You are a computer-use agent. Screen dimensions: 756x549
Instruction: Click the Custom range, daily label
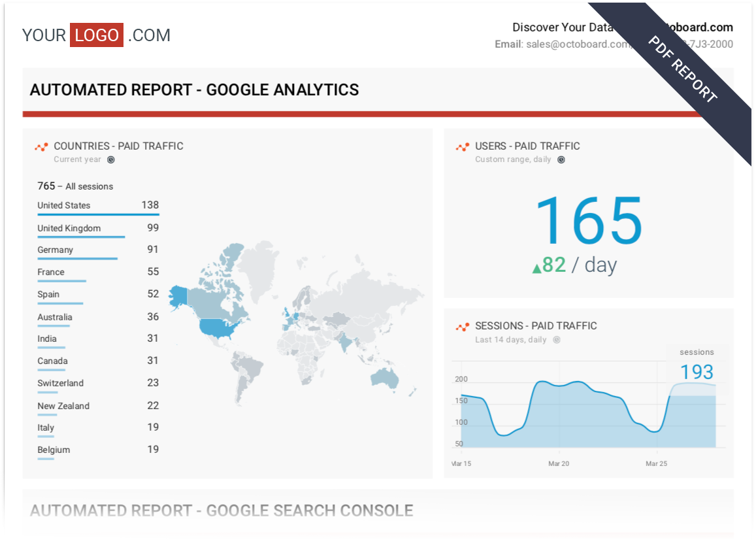(513, 159)
